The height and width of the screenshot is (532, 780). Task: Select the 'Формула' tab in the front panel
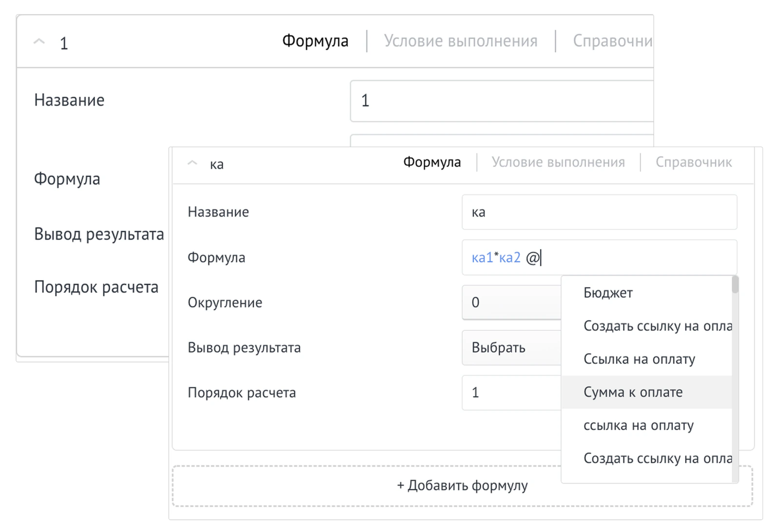click(432, 162)
